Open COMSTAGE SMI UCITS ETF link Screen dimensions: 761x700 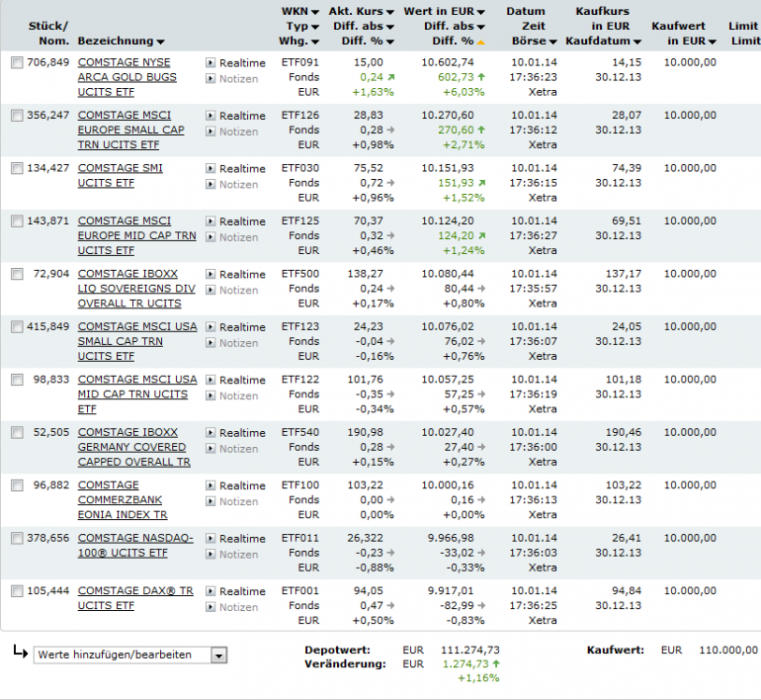click(121, 176)
